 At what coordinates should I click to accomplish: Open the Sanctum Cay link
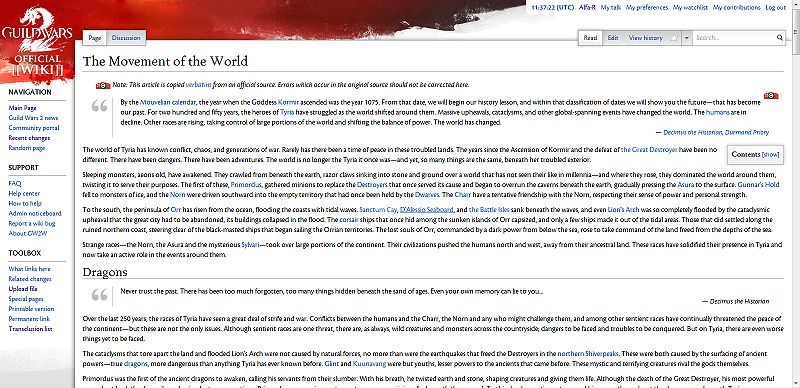tap(378, 209)
